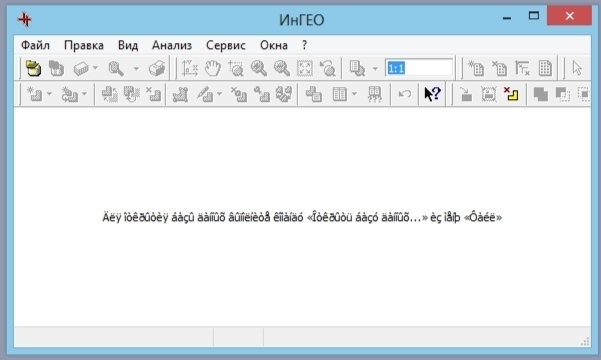Click the X-Y coordinate axes icon
This screenshot has height=360, width=601.
pyautogui.click(x=189, y=68)
